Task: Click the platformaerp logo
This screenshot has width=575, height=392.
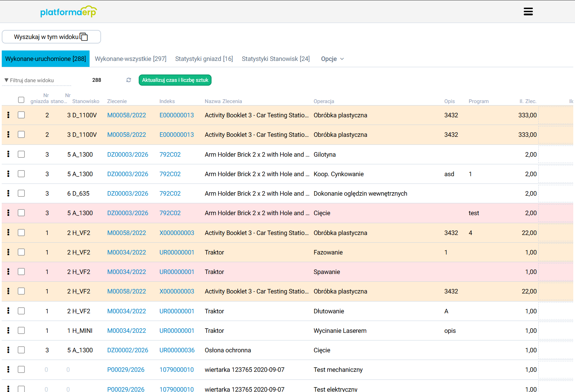Action: (x=68, y=11)
